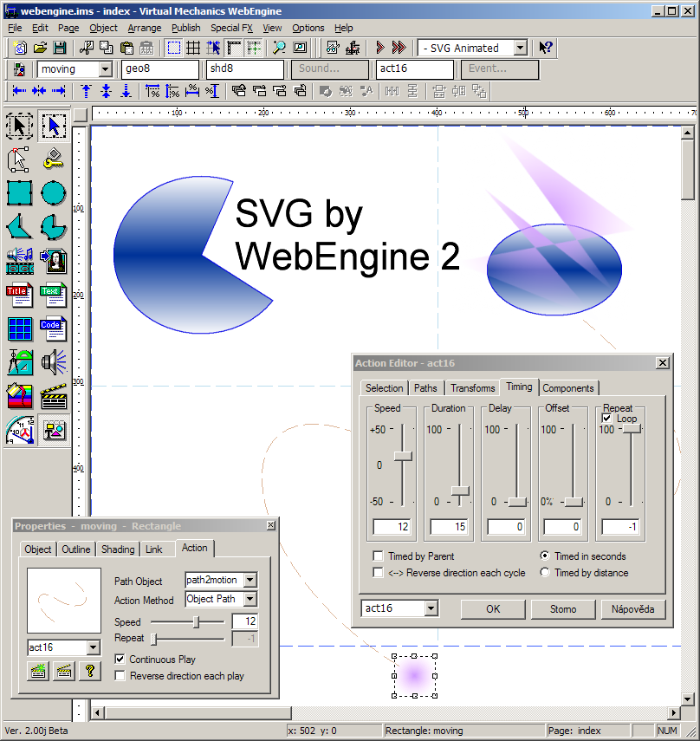
Task: Open the Arrange menu
Action: 144,28
